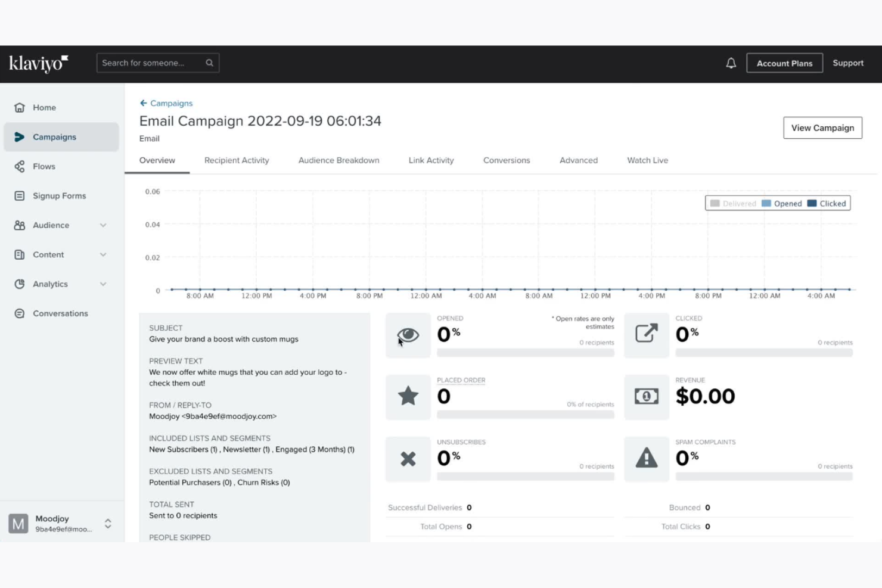Image resolution: width=882 pixels, height=588 pixels.
Task: Open the Support link
Action: pos(848,63)
